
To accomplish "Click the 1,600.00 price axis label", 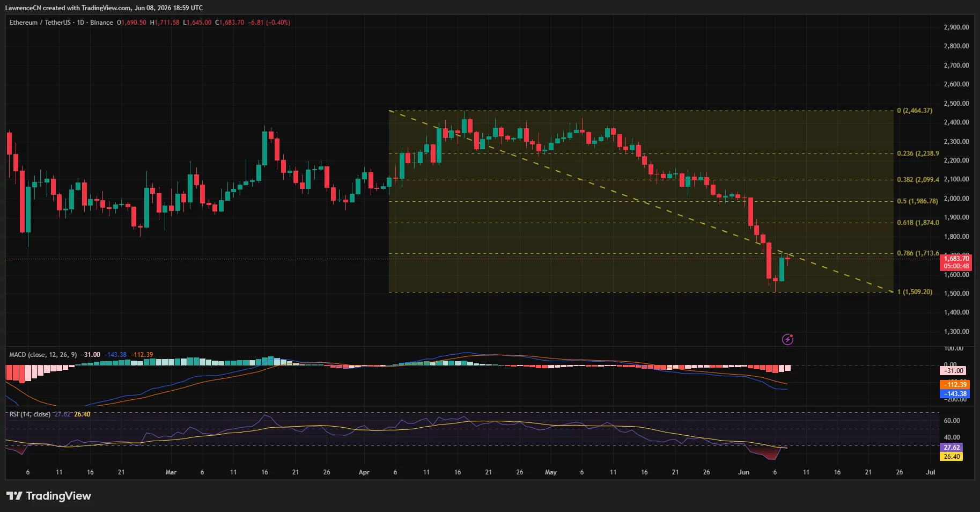I will coord(956,275).
